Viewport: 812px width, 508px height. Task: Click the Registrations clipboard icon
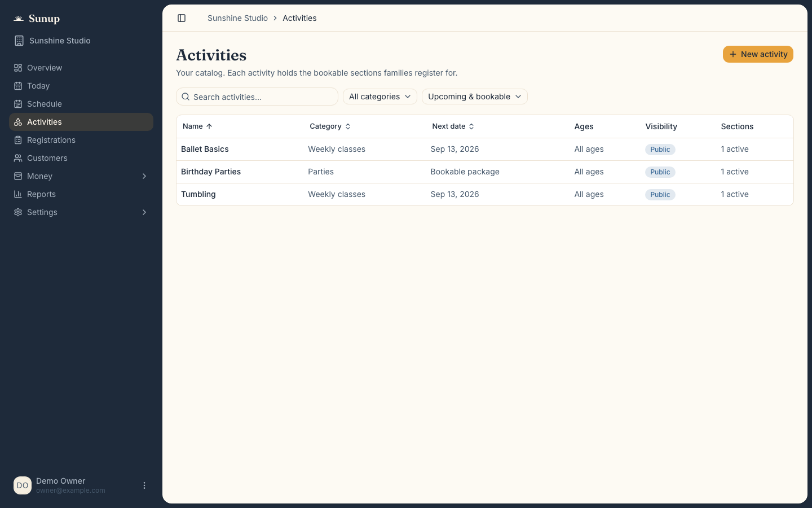[x=18, y=140]
